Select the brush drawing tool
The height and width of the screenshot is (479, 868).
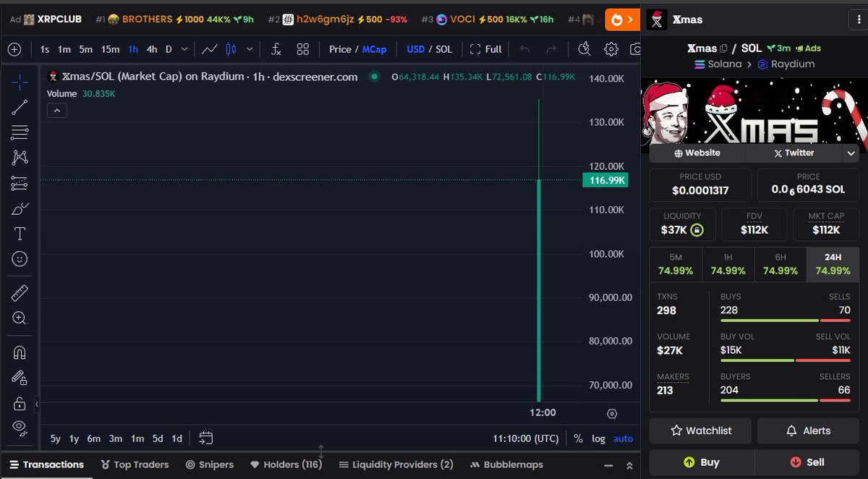20,209
